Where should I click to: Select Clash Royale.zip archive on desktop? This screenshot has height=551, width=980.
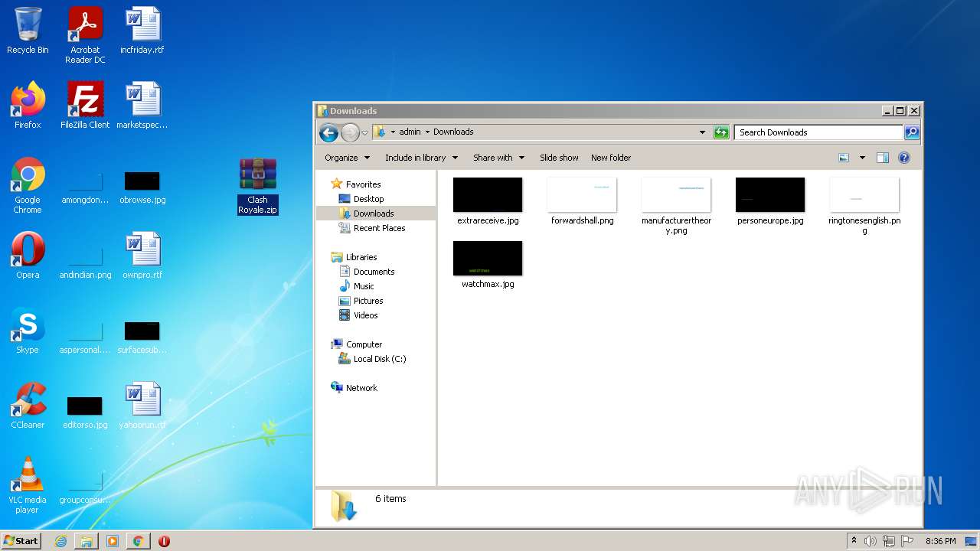pos(257,186)
